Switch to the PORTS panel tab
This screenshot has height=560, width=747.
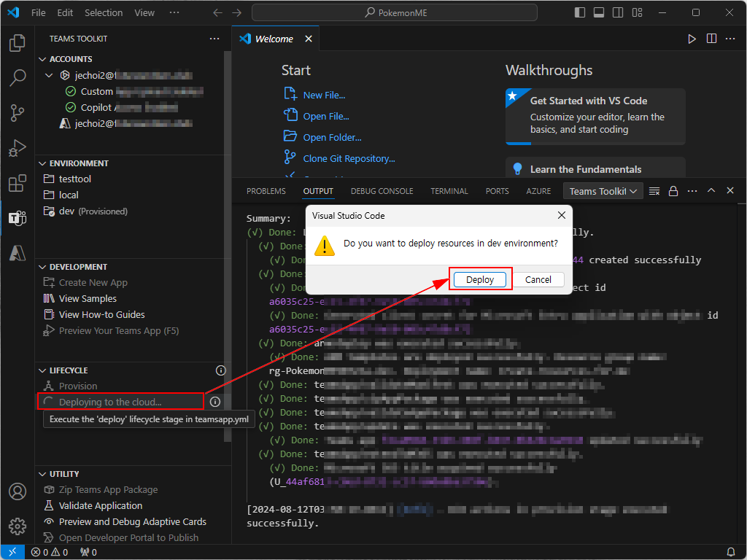498,191
